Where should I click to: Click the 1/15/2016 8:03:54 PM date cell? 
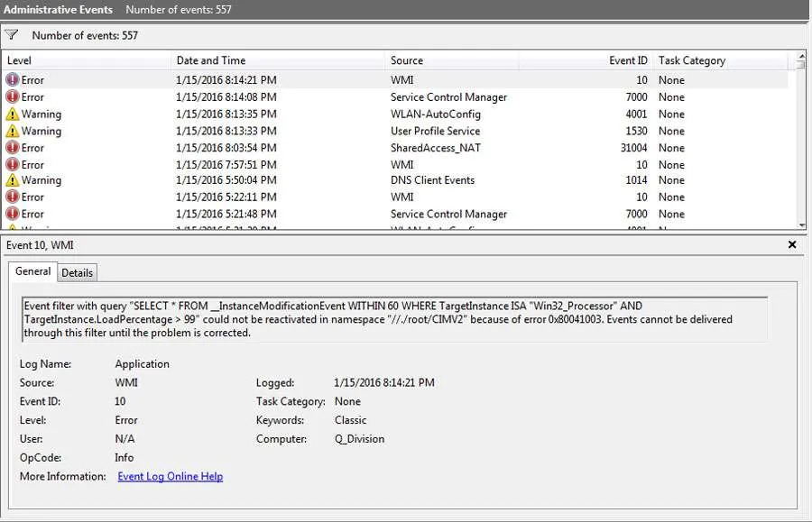226,148
